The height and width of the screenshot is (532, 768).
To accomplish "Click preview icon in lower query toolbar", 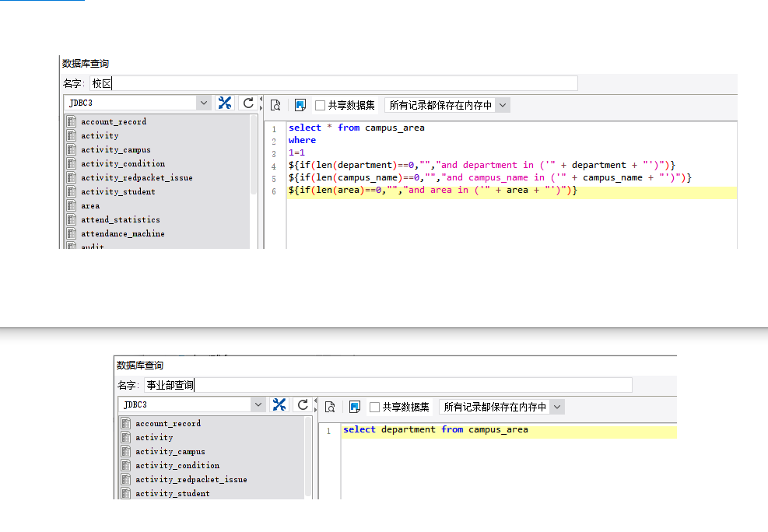I will [x=330, y=407].
